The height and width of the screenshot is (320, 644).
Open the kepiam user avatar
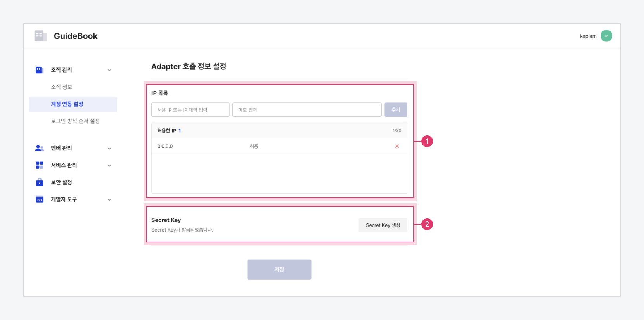606,36
